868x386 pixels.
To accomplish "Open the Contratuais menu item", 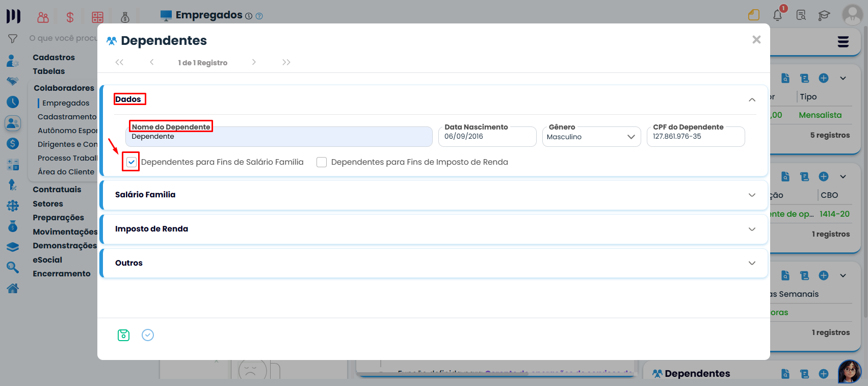I will pos(57,190).
